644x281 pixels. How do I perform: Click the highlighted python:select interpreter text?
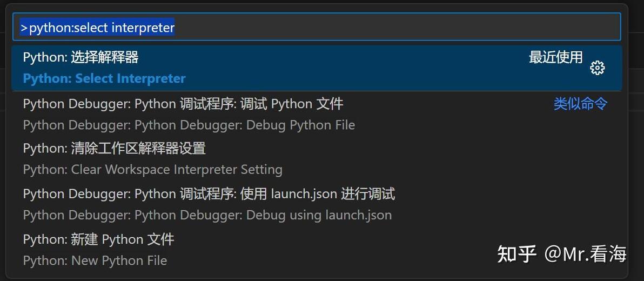pos(98,28)
